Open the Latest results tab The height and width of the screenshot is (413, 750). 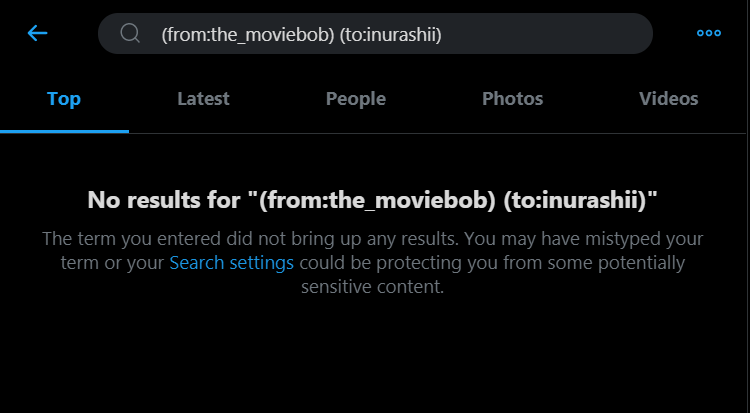click(x=203, y=99)
